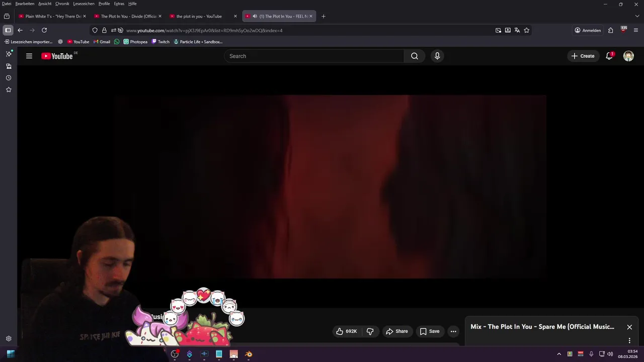Close the 'the plot in you - YouTube' tab
The height and width of the screenshot is (362, 644).
pyautogui.click(x=235, y=16)
